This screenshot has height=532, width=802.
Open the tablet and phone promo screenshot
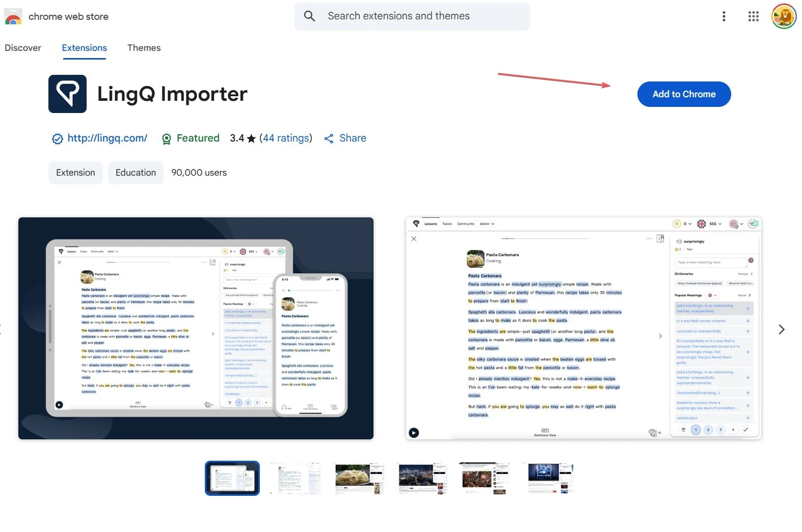pyautogui.click(x=196, y=328)
